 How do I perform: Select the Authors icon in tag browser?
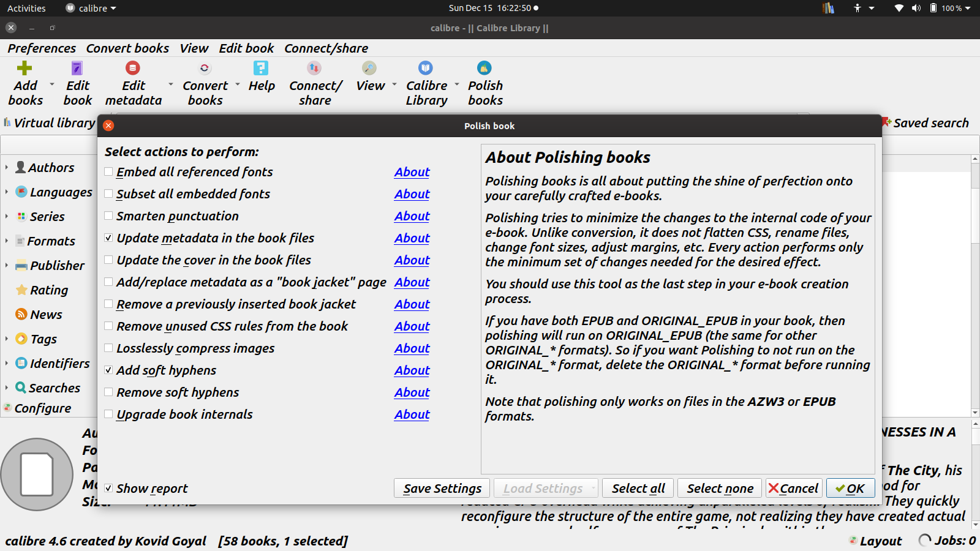[x=21, y=167]
